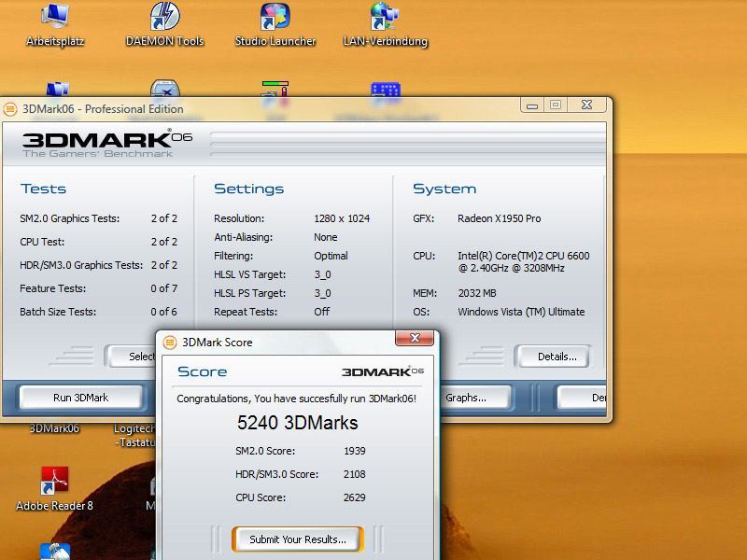The image size is (747, 560).
Task: Click Submit Your Results button
Action: tap(298, 539)
